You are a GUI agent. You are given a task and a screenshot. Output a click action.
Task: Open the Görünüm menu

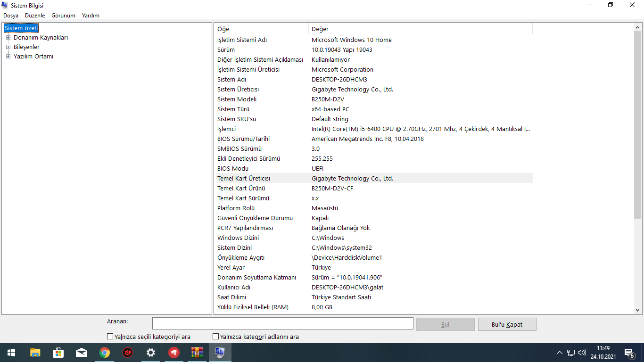[63, 16]
